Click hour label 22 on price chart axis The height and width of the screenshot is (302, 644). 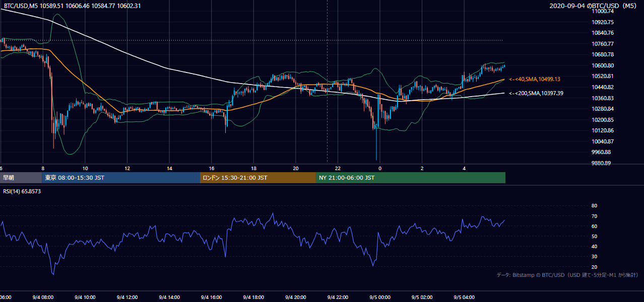click(x=338, y=169)
